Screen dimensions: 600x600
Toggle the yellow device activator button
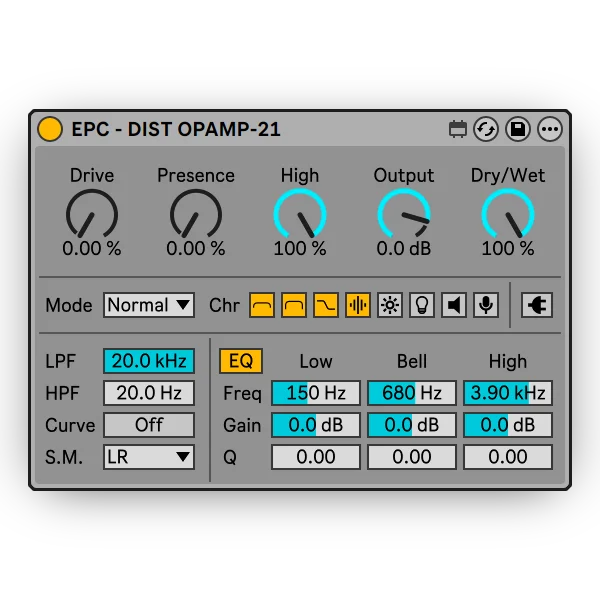tap(50, 129)
